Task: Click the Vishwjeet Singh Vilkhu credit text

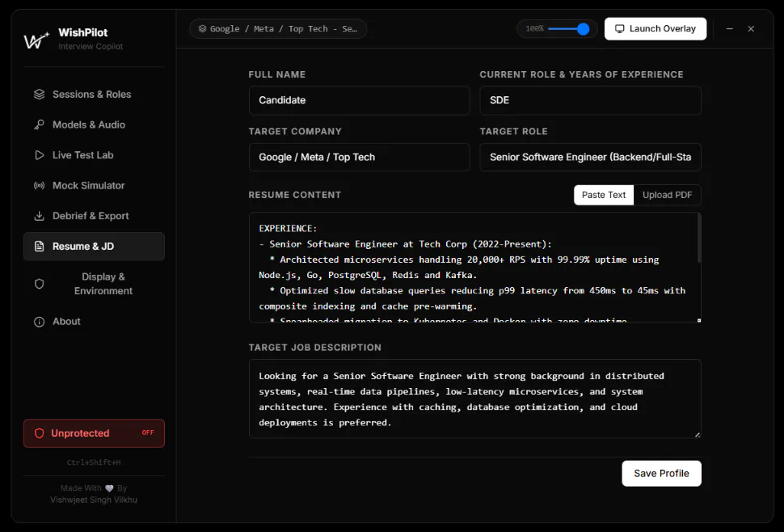Action: [94, 500]
